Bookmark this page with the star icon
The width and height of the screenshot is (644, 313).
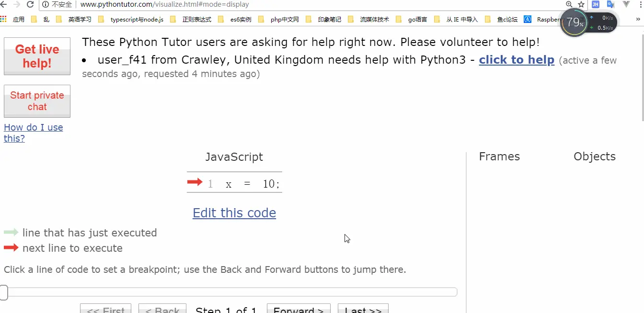581,4
